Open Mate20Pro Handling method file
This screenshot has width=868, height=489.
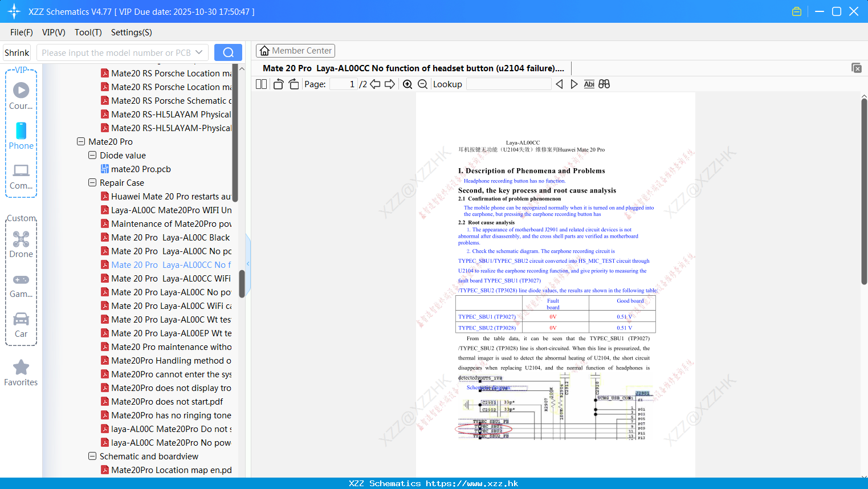[166, 360]
